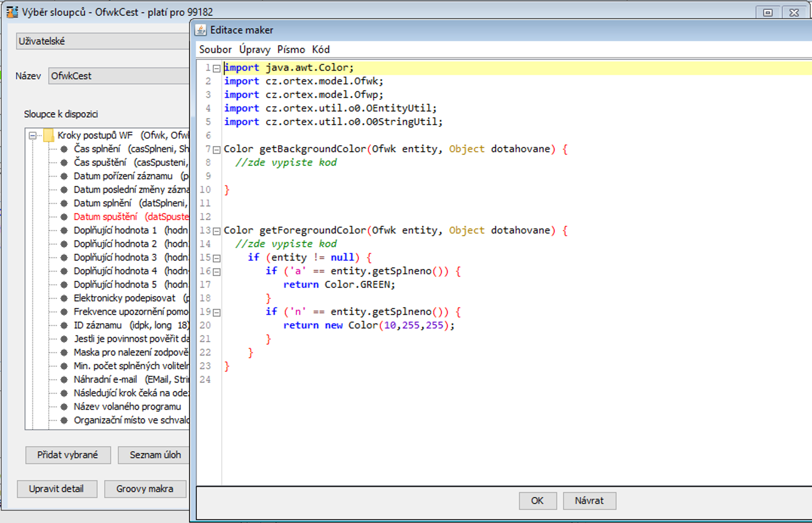The height and width of the screenshot is (523, 812).
Task: Click the bullet icon beside Čas splnění
Action: coord(64,149)
